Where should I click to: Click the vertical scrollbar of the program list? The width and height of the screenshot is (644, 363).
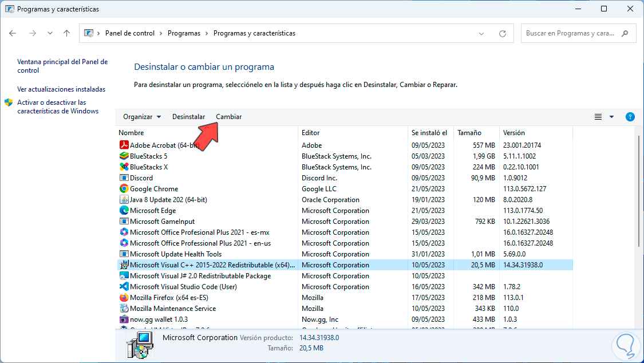point(639,191)
